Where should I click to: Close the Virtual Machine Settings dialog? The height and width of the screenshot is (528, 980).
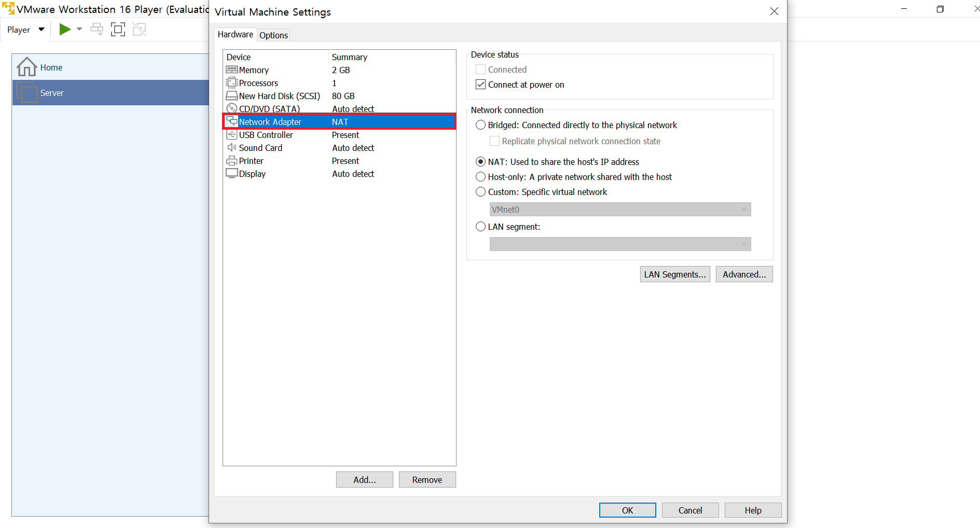pyautogui.click(x=774, y=11)
